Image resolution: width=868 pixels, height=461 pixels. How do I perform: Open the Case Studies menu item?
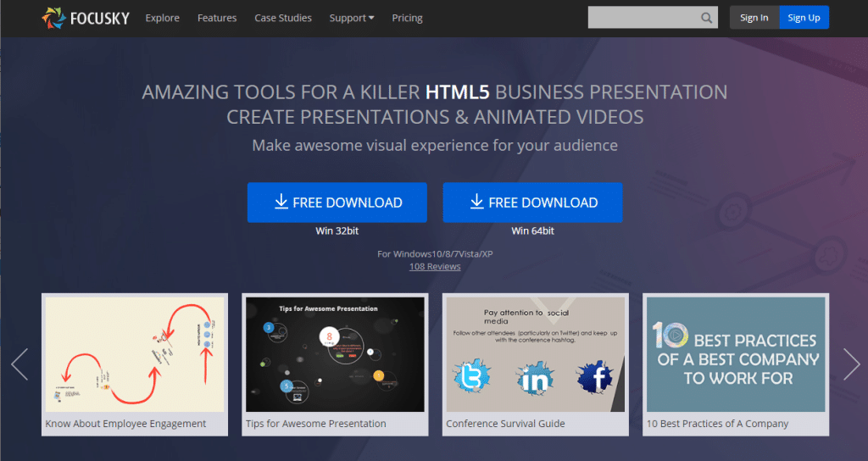coord(283,18)
